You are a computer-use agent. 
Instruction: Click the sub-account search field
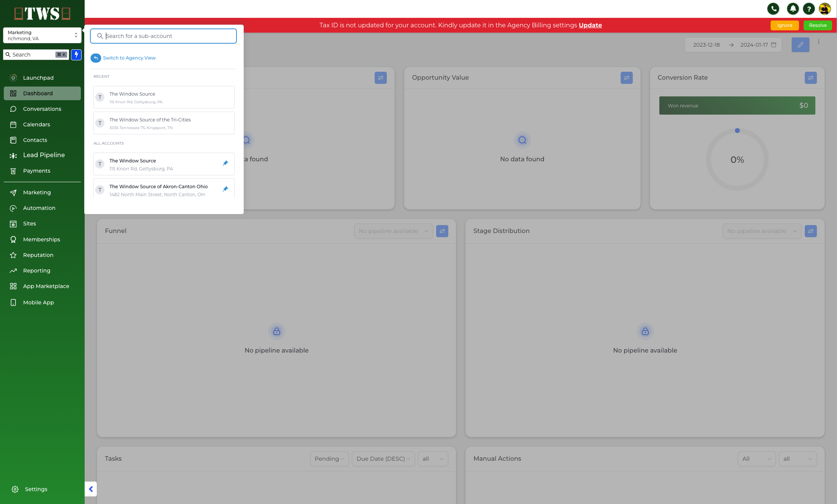click(x=163, y=36)
